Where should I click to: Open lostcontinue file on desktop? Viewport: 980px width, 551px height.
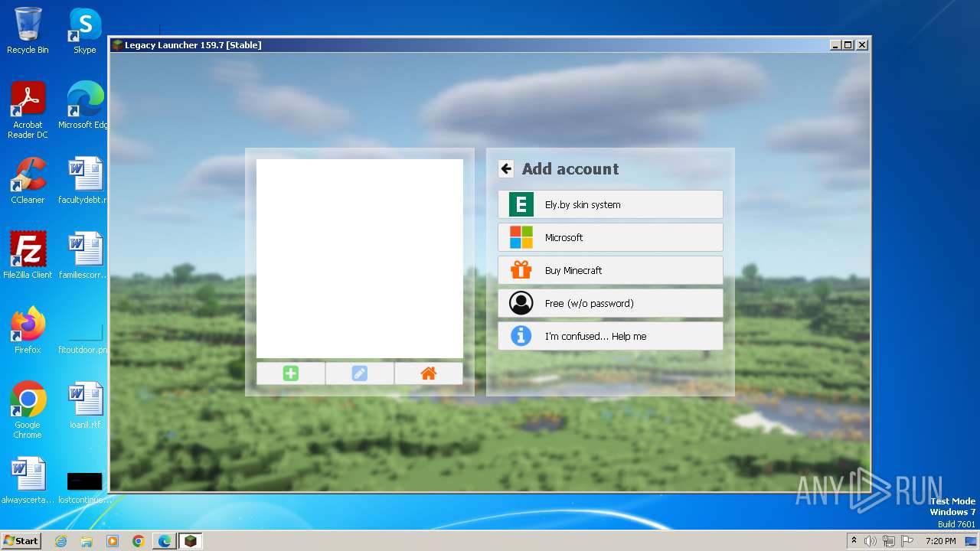pyautogui.click(x=85, y=487)
